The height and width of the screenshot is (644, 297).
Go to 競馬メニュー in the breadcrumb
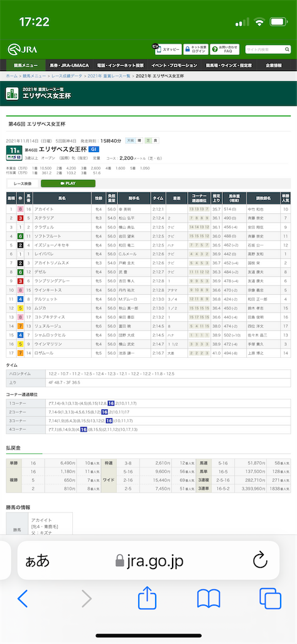pos(35,76)
